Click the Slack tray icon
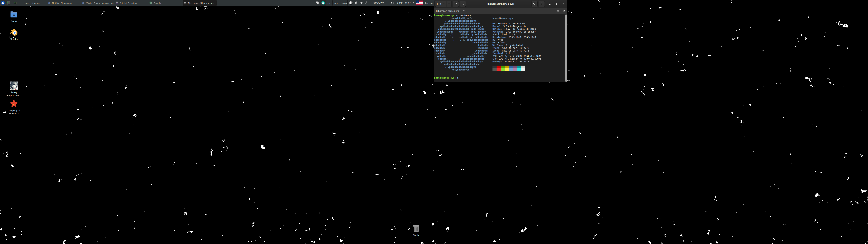Image resolution: width=868 pixels, height=244 pixels. [x=351, y=3]
